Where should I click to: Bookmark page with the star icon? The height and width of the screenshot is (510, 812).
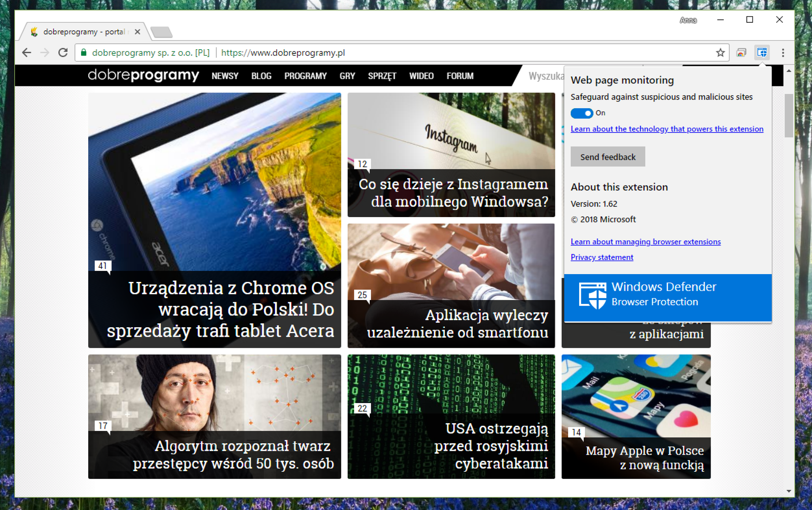[720, 53]
